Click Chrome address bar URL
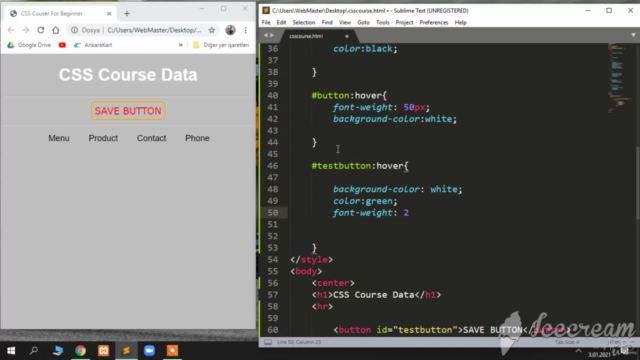 pyautogui.click(x=154, y=30)
